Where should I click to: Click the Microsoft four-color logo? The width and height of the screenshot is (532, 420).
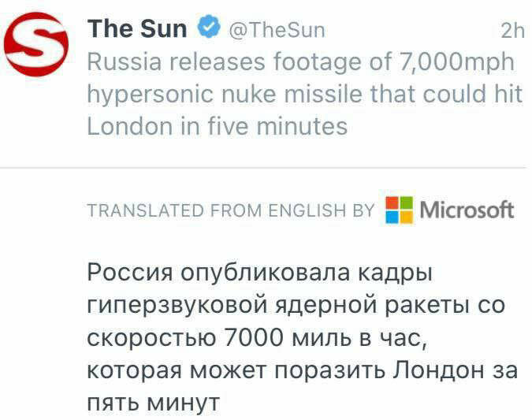pyautogui.click(x=400, y=210)
